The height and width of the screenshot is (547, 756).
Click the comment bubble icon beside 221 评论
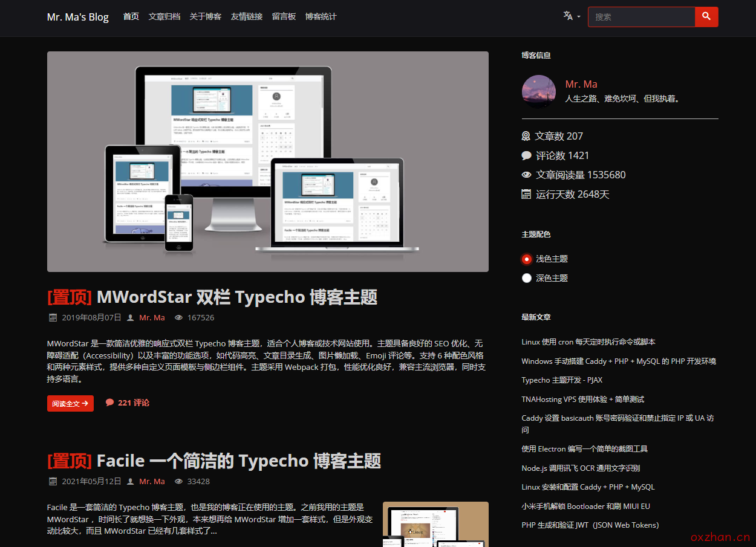(109, 403)
